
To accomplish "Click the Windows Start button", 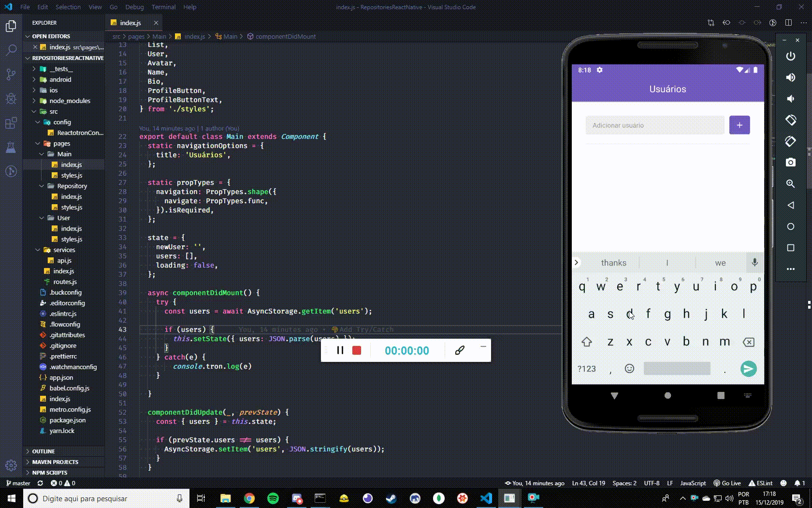I will tap(11, 498).
